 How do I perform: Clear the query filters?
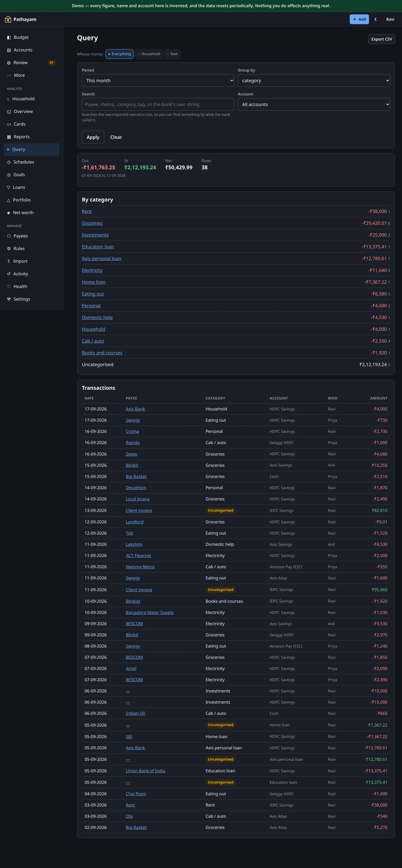(x=116, y=137)
